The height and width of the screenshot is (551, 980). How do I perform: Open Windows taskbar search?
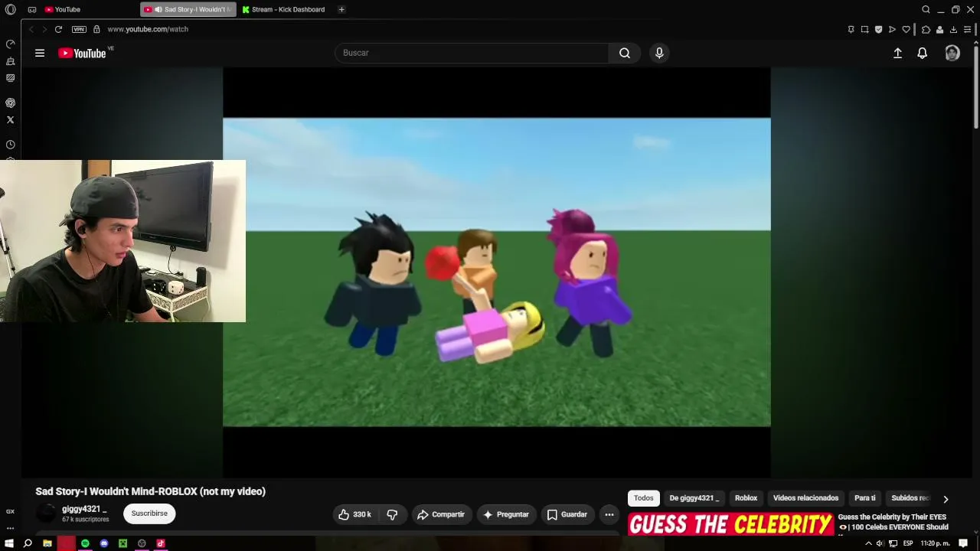pos(28,543)
